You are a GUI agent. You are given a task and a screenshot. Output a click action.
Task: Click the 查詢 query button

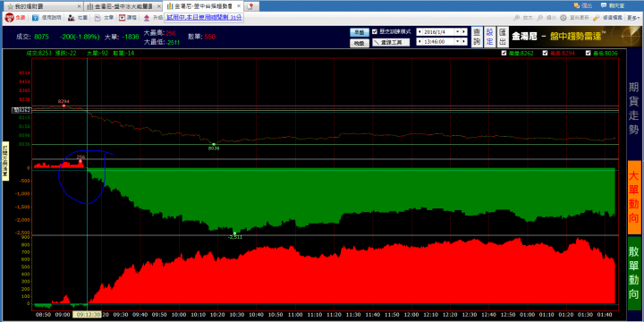[x=477, y=37]
